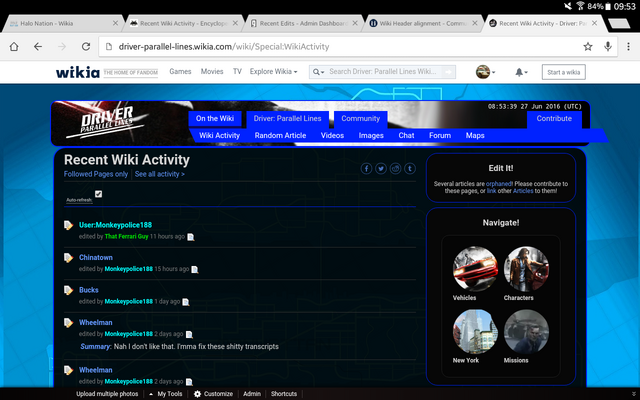Expand the Explore Wikia dropdown
This screenshot has width=640, height=400.
(x=273, y=71)
